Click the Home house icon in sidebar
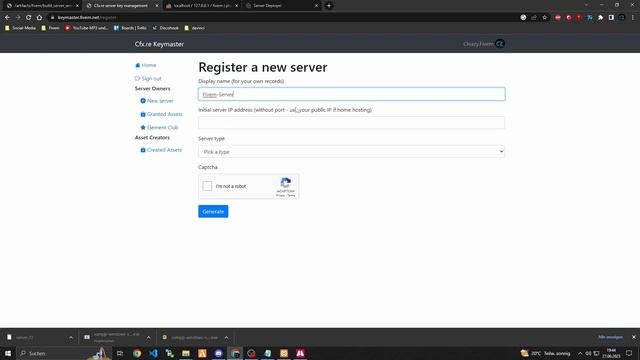 tap(138, 65)
